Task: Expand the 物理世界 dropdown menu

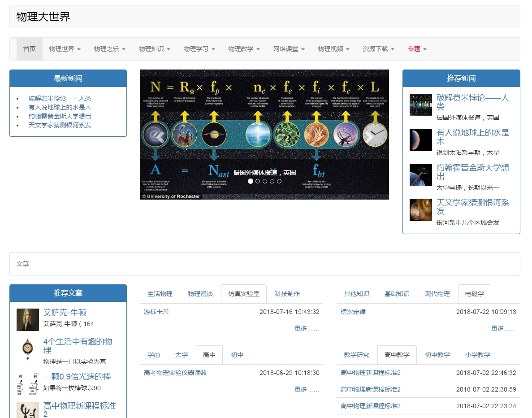Action: (x=65, y=49)
